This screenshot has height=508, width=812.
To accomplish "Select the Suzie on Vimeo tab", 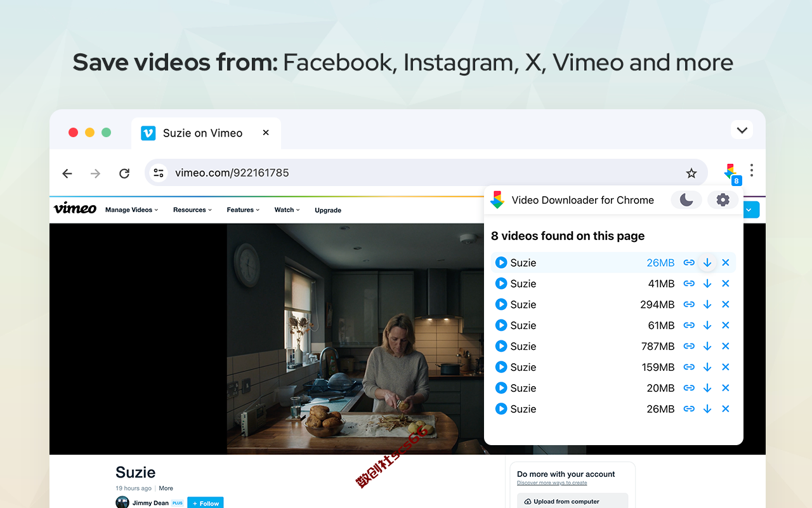I will [206, 133].
